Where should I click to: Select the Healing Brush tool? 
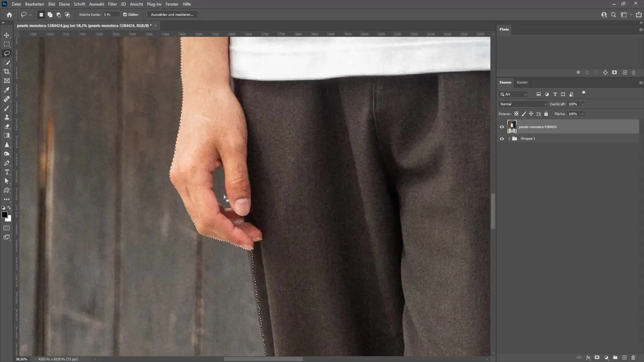7,99
